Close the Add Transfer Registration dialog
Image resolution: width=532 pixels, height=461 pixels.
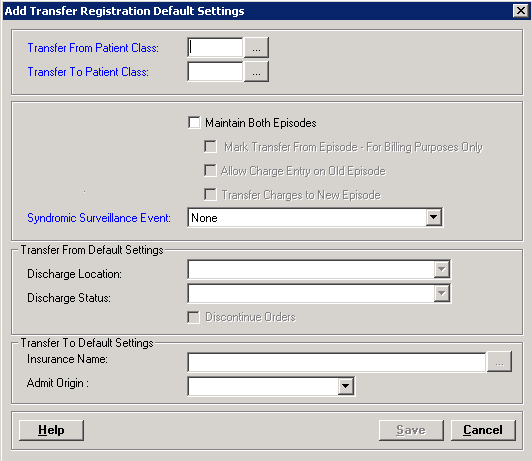[521, 11]
